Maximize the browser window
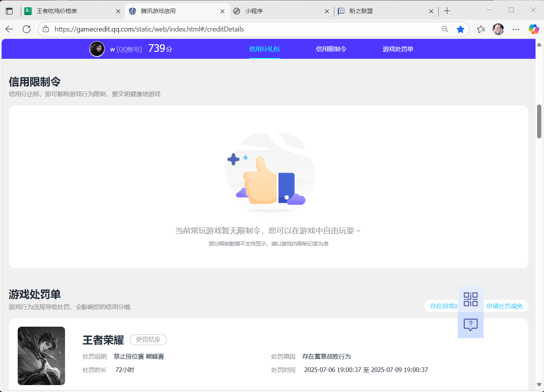This screenshot has height=392, width=544. tap(511, 10)
